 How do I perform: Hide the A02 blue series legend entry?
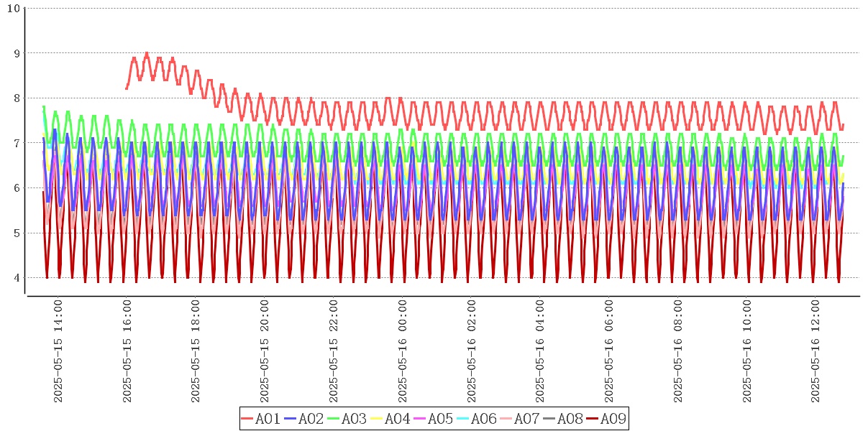click(x=303, y=419)
